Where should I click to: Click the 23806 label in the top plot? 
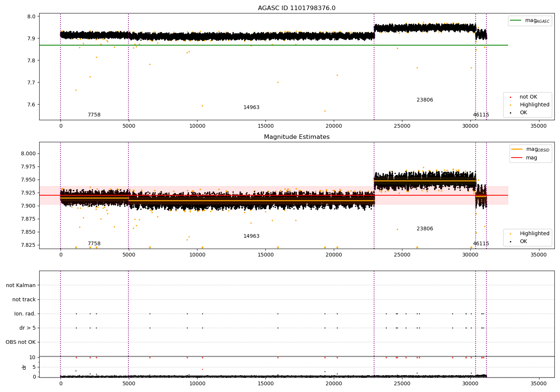pyautogui.click(x=425, y=100)
